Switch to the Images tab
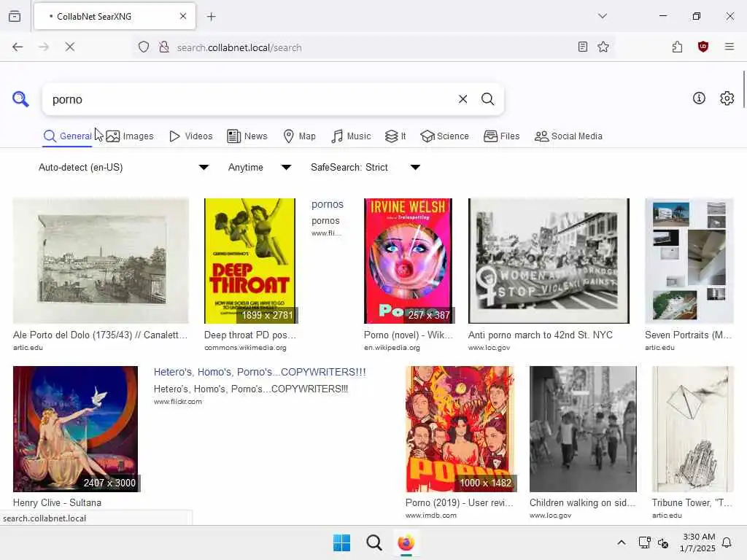The width and height of the screenshot is (747, 560). coord(130,136)
